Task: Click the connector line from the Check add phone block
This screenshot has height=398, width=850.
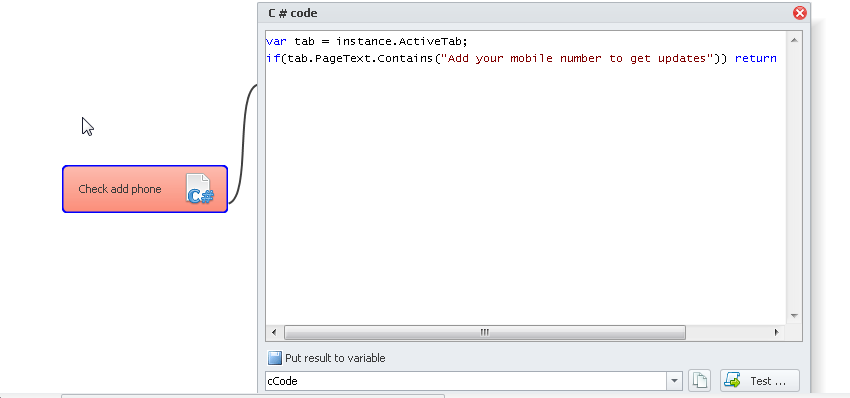Action: [242, 144]
